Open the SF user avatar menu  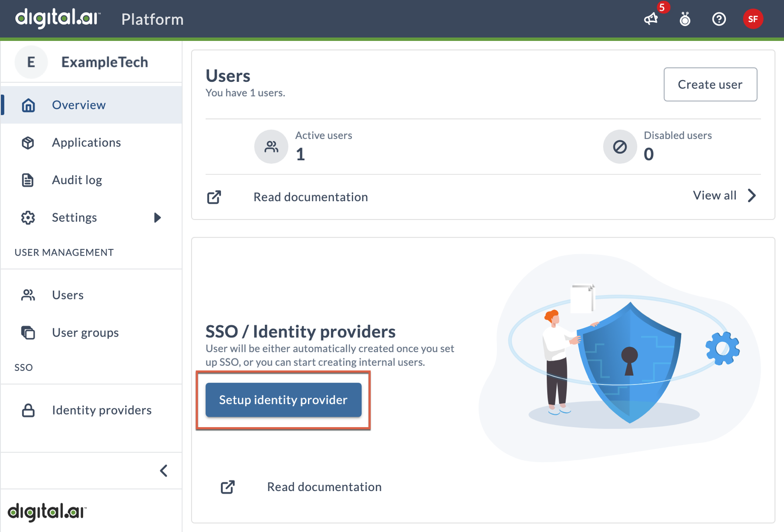pyautogui.click(x=753, y=19)
